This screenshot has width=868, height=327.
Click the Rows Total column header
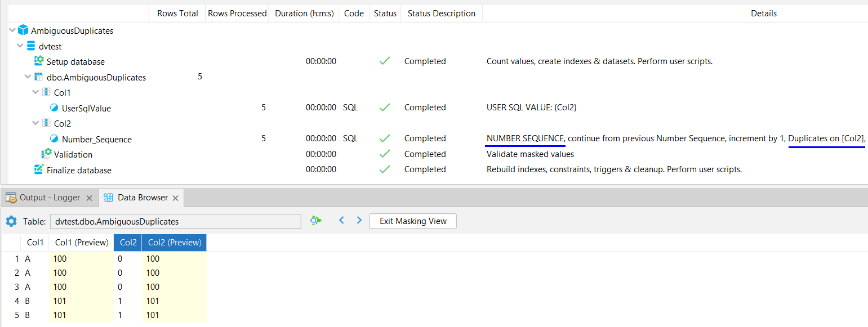click(177, 14)
